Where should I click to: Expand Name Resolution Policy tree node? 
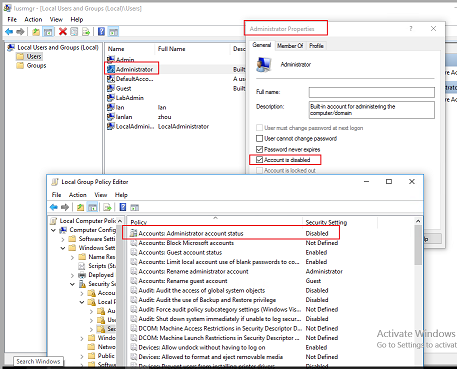click(x=72, y=257)
